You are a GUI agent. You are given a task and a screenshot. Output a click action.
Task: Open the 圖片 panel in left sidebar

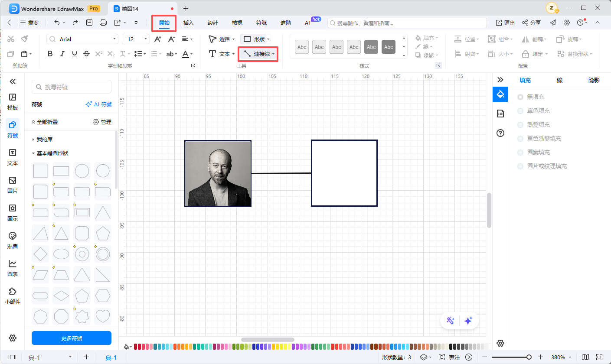pyautogui.click(x=13, y=184)
